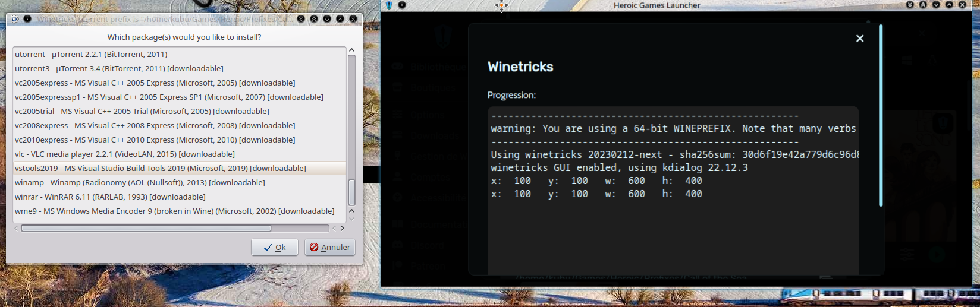Click keep-above double chevron in Winetricks titlebar
Image resolution: width=980 pixels, height=307 pixels.
(x=314, y=19)
